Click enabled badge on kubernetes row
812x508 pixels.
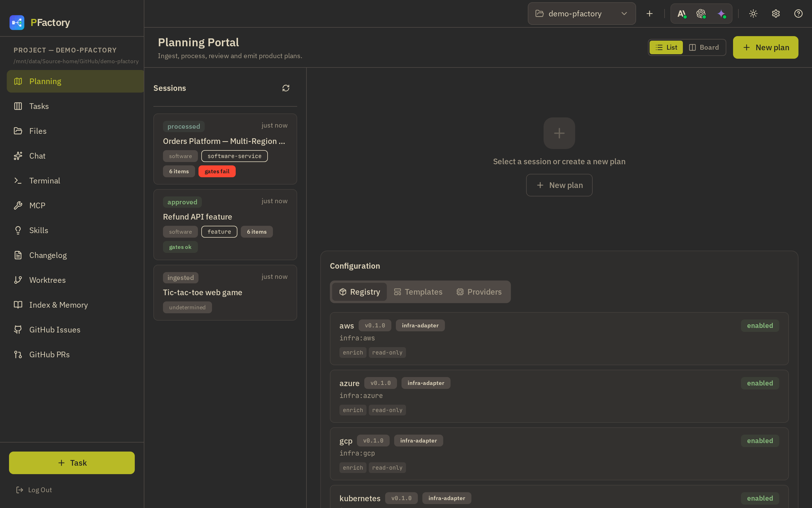(x=760, y=498)
